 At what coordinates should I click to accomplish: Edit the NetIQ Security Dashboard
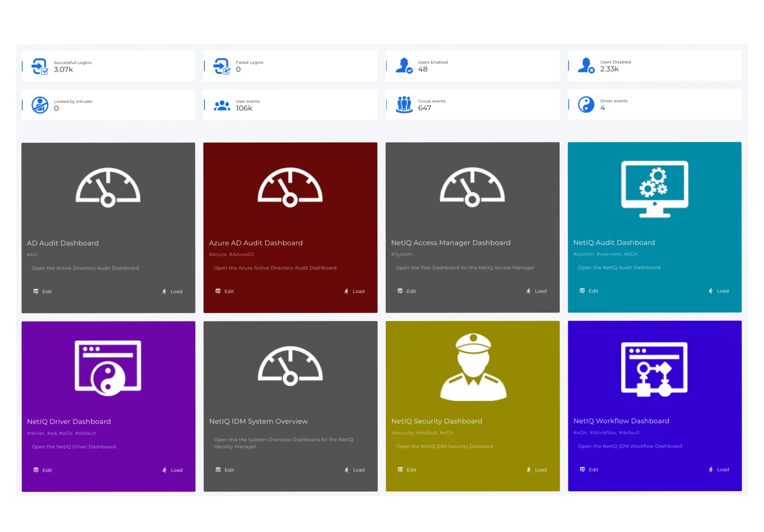point(407,470)
